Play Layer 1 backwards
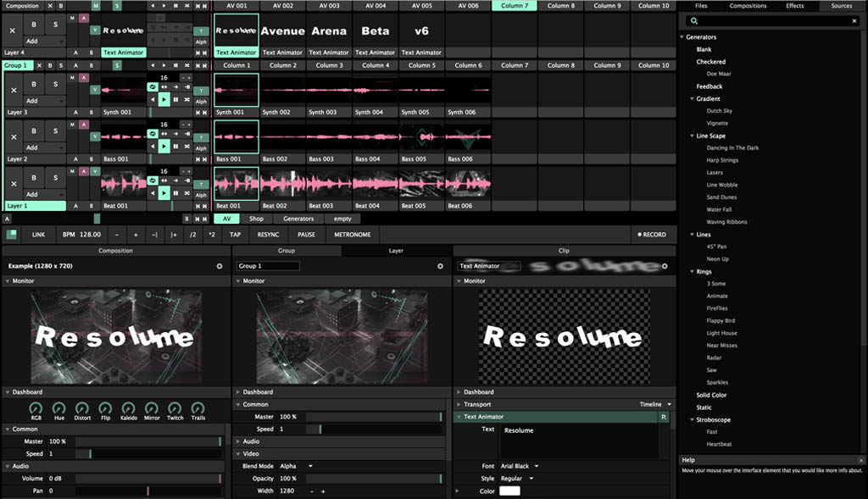 153,194
